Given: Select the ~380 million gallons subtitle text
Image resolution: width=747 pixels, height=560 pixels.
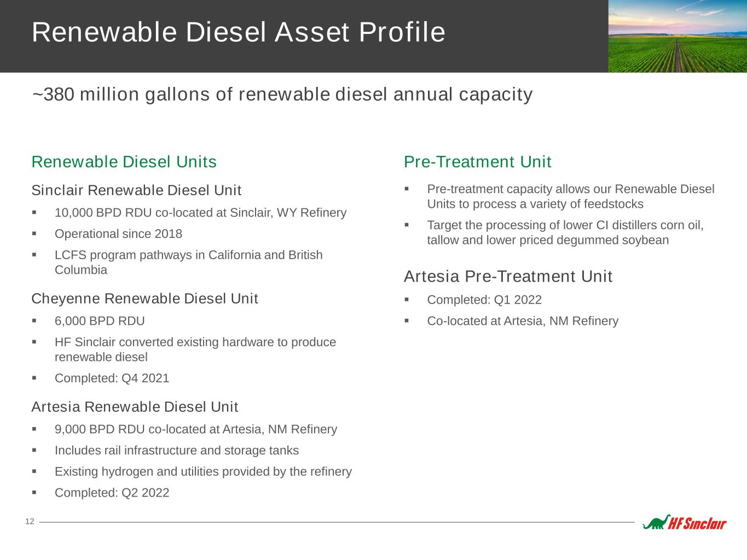Looking at the screenshot, I should (282, 95).
